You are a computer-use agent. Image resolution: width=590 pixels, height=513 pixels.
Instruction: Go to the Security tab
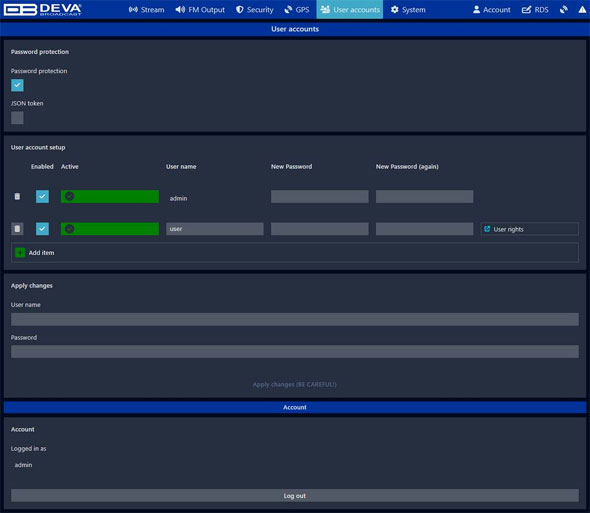254,9
